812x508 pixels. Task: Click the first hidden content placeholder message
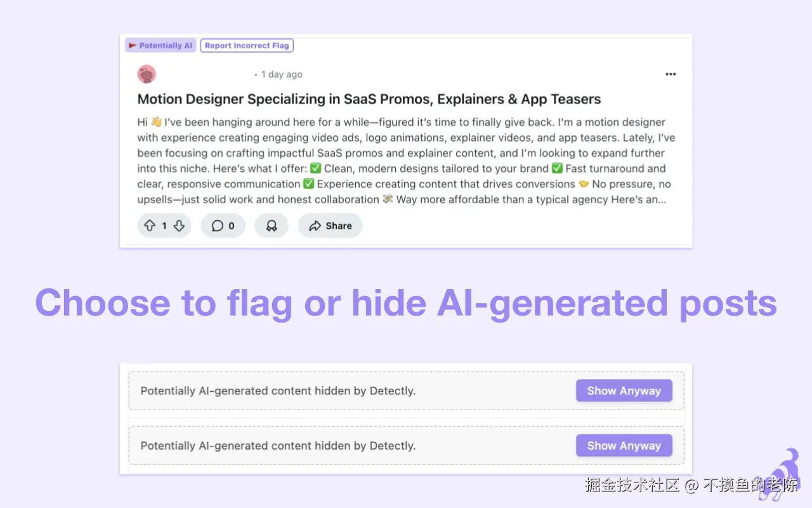(278, 391)
